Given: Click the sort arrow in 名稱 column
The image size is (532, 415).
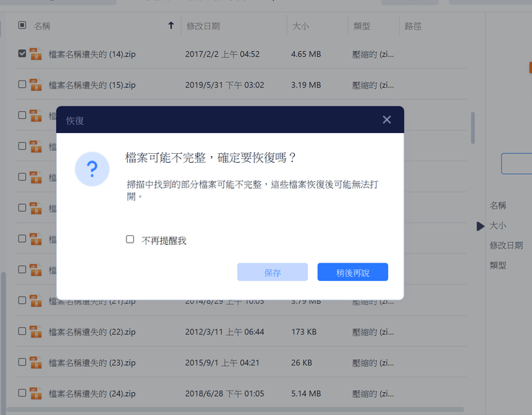Looking at the screenshot, I should 171,25.
